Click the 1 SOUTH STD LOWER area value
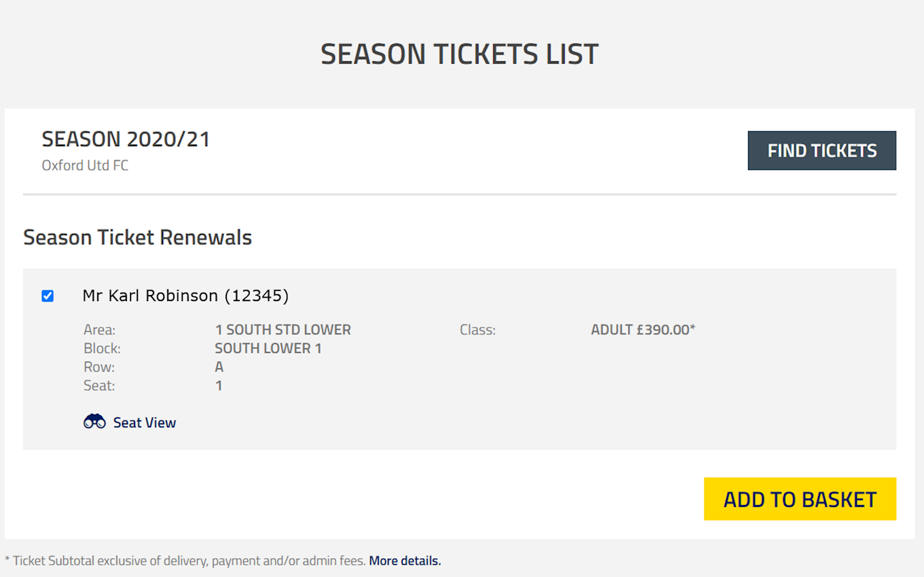 coord(283,330)
